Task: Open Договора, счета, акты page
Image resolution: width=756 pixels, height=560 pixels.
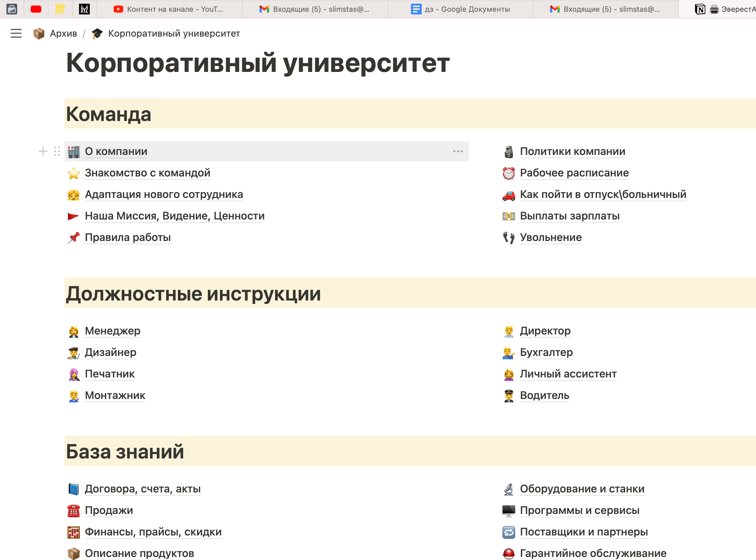Action: 143,488
